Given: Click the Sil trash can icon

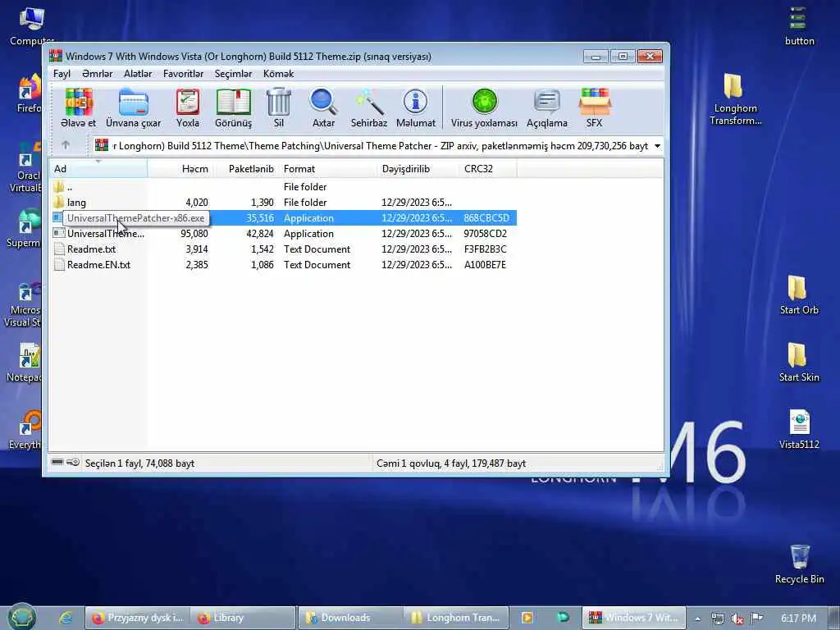Looking at the screenshot, I should point(279,108).
